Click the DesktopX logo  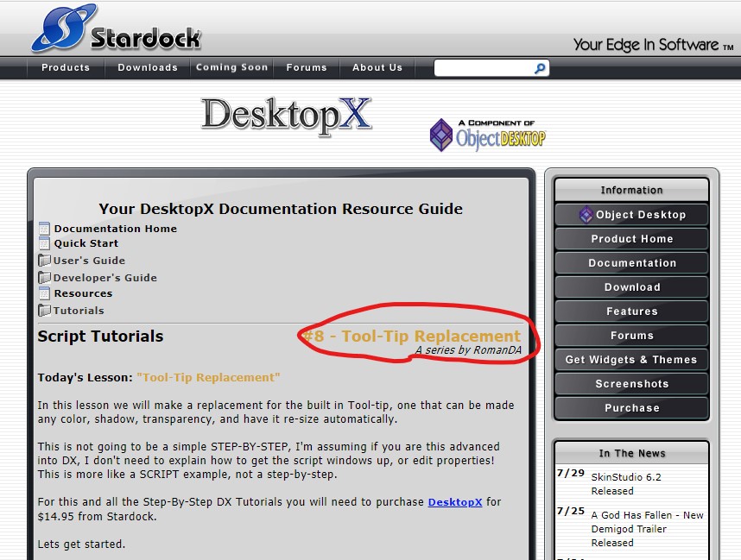click(x=287, y=116)
